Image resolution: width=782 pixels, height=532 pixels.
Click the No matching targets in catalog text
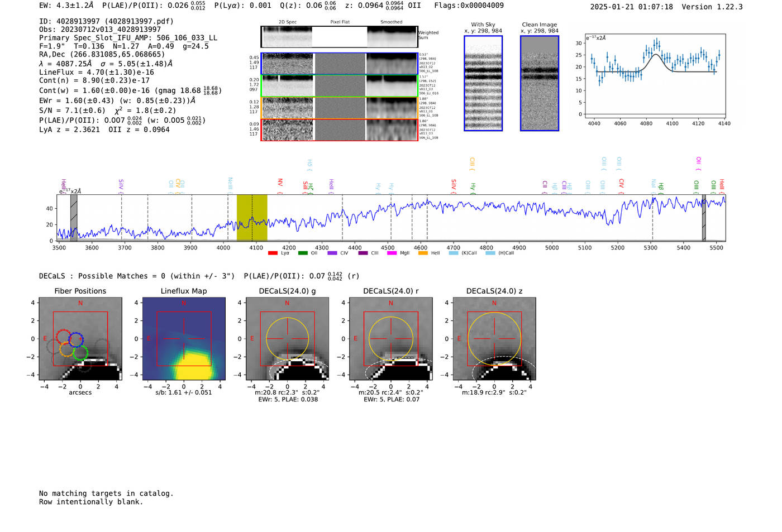click(x=106, y=493)
